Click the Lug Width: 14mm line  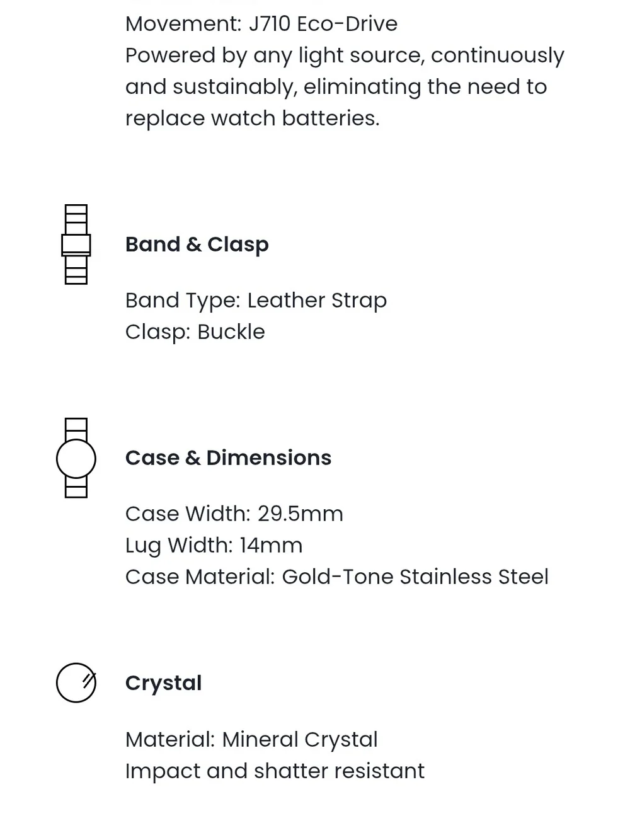pyautogui.click(x=214, y=546)
